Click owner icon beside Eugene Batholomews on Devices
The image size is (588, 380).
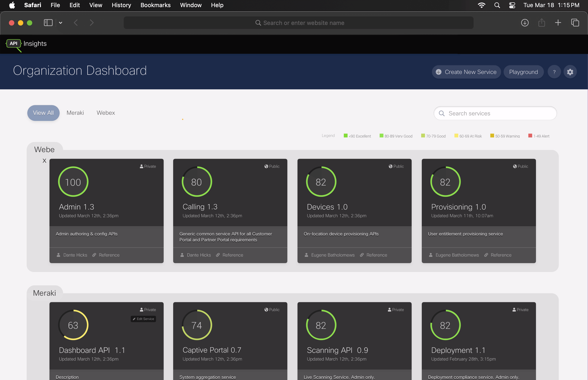pos(306,255)
